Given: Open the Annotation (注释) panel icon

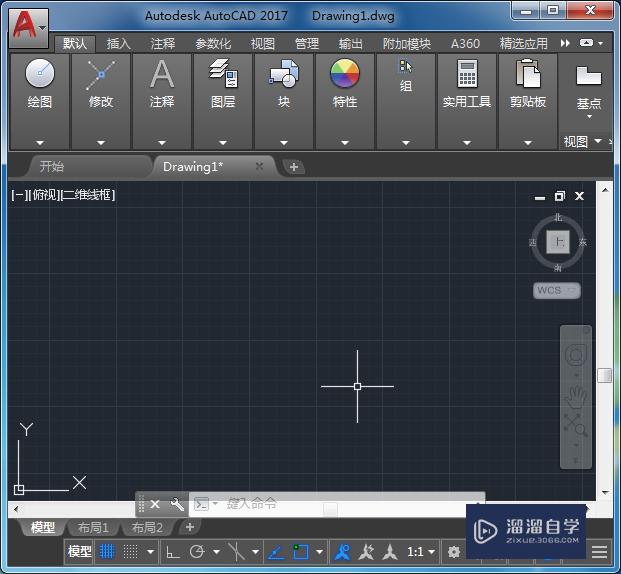Looking at the screenshot, I should 162,74.
